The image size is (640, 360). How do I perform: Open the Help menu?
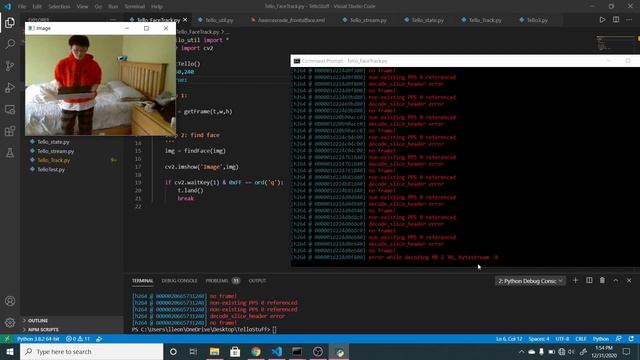click(157, 7)
